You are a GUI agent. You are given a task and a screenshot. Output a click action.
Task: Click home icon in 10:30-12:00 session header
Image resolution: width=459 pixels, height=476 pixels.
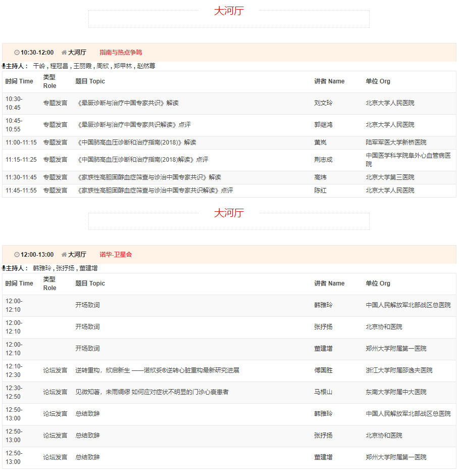tap(64, 53)
